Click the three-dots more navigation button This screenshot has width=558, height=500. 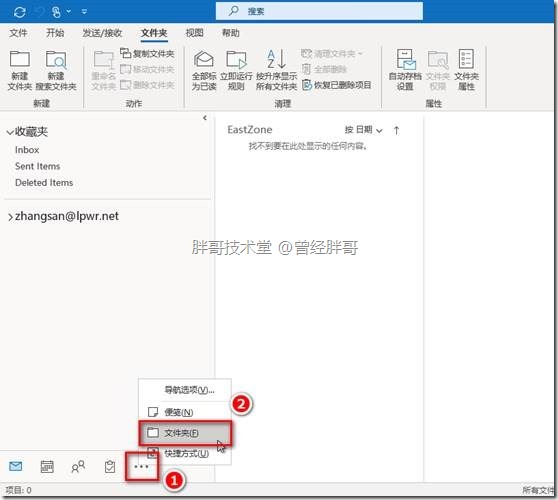[142, 466]
